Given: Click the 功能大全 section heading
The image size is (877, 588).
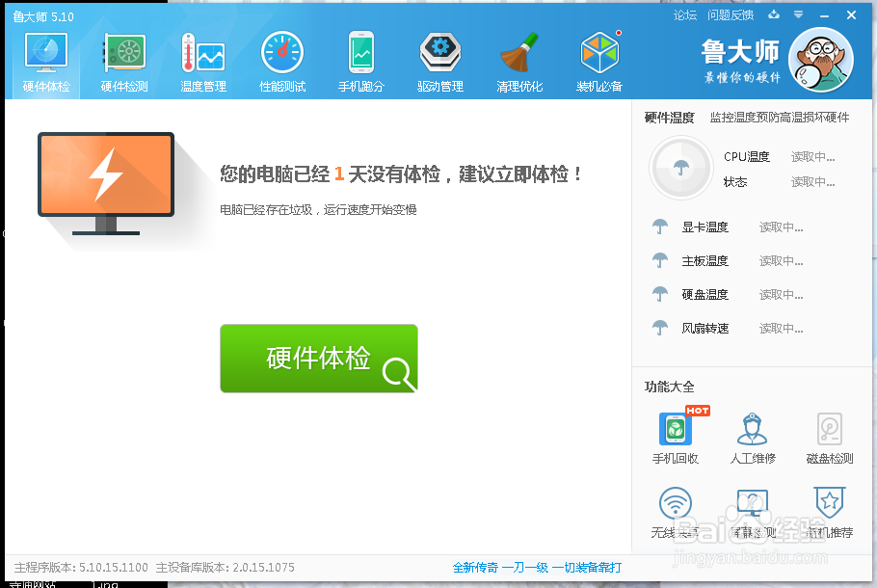Looking at the screenshot, I should [x=669, y=387].
